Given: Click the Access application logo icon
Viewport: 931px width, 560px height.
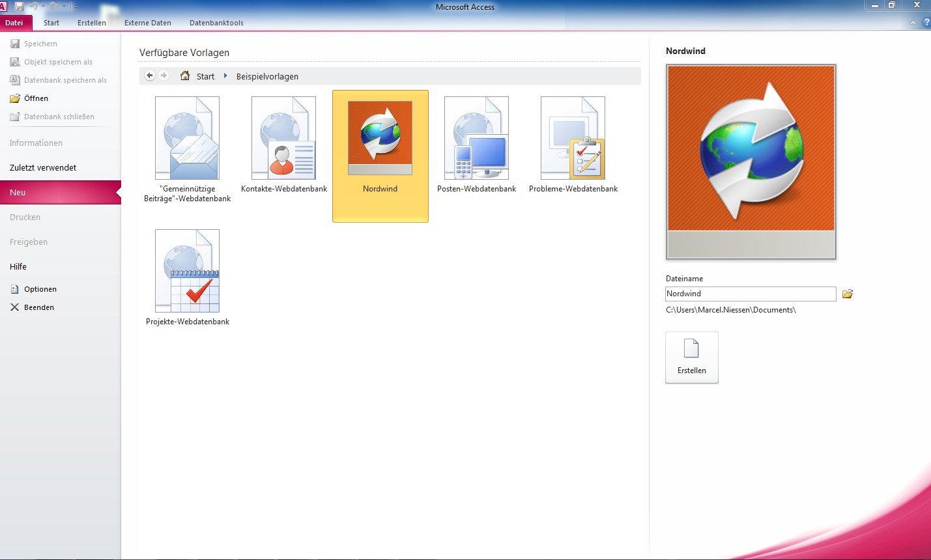Looking at the screenshot, I should [x=3, y=7].
